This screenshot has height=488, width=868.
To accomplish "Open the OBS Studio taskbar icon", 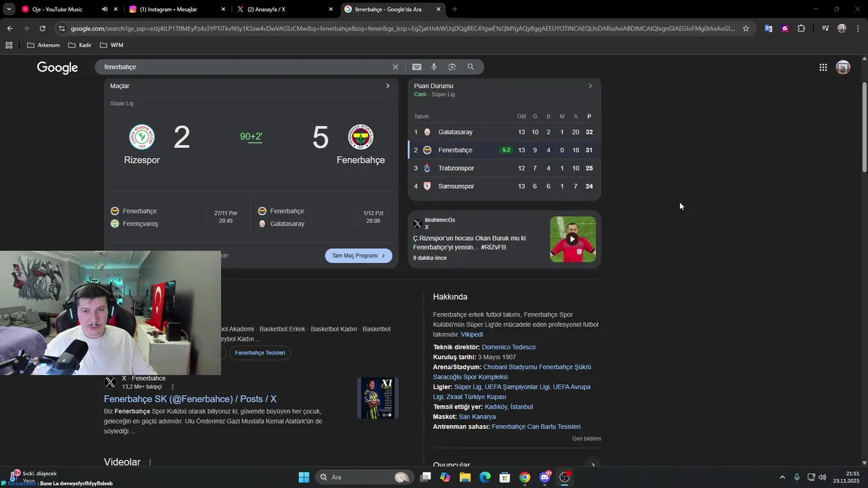I will 564,477.
